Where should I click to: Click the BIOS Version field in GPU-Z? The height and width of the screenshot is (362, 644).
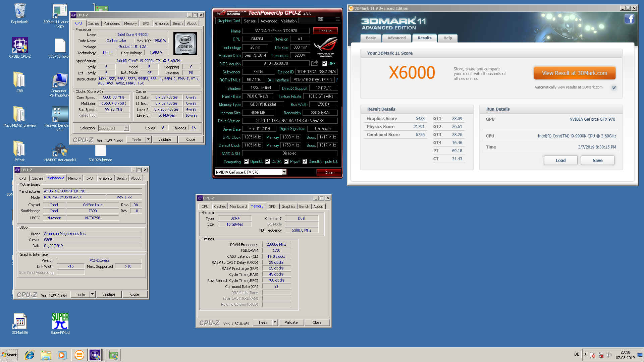pyautogui.click(x=276, y=63)
